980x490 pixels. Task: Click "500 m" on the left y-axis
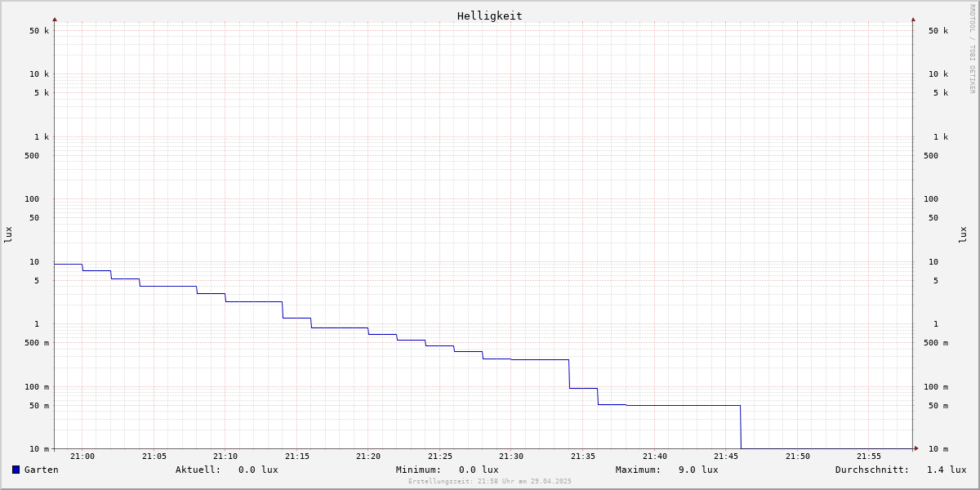click(37, 343)
